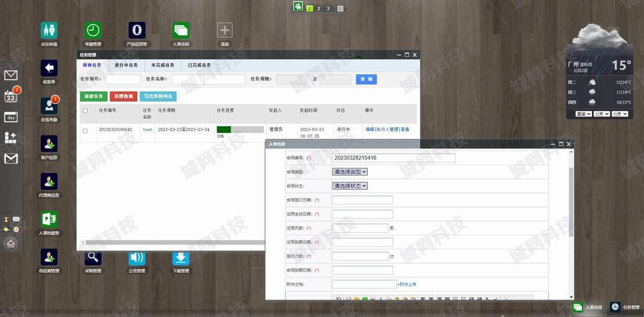
Task: Open the 直辖 dropdown in weather widget
Action: click(583, 114)
